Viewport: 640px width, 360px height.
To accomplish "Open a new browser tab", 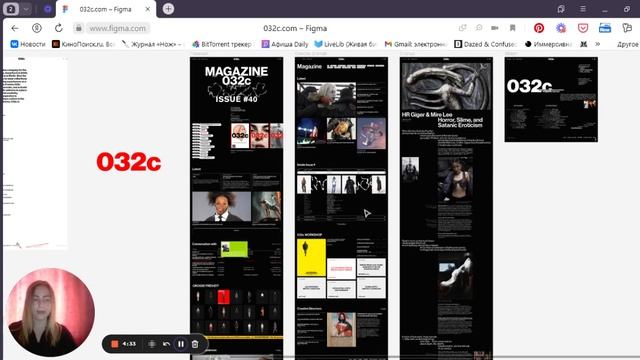I will pos(168,9).
